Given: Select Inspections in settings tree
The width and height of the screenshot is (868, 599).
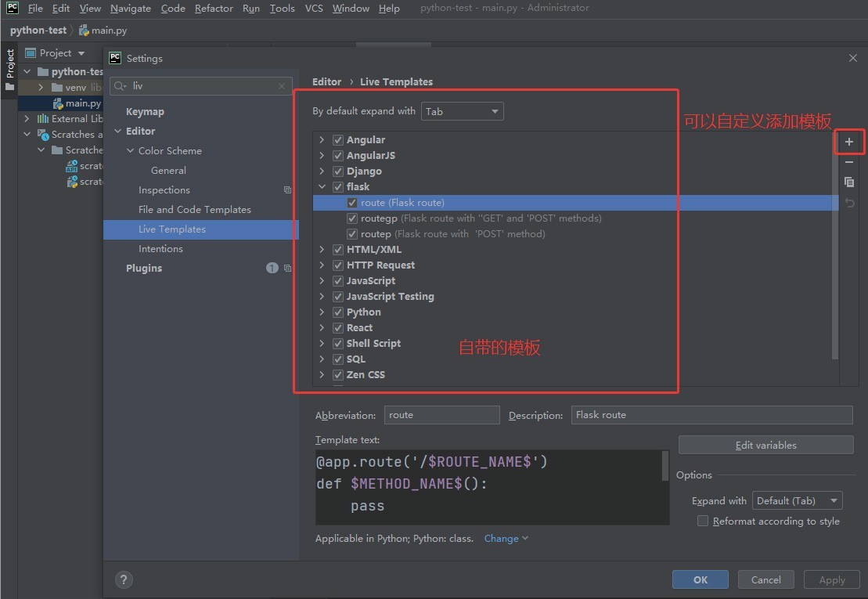Looking at the screenshot, I should pos(164,190).
